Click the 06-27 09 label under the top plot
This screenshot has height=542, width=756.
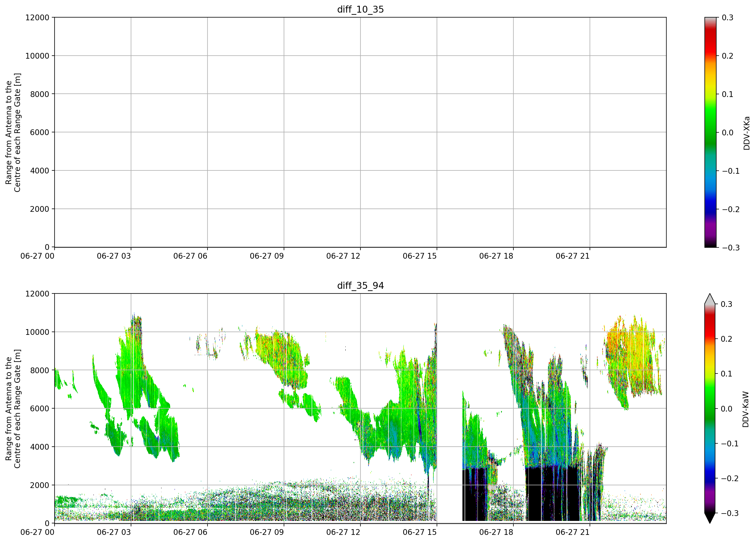coord(267,256)
